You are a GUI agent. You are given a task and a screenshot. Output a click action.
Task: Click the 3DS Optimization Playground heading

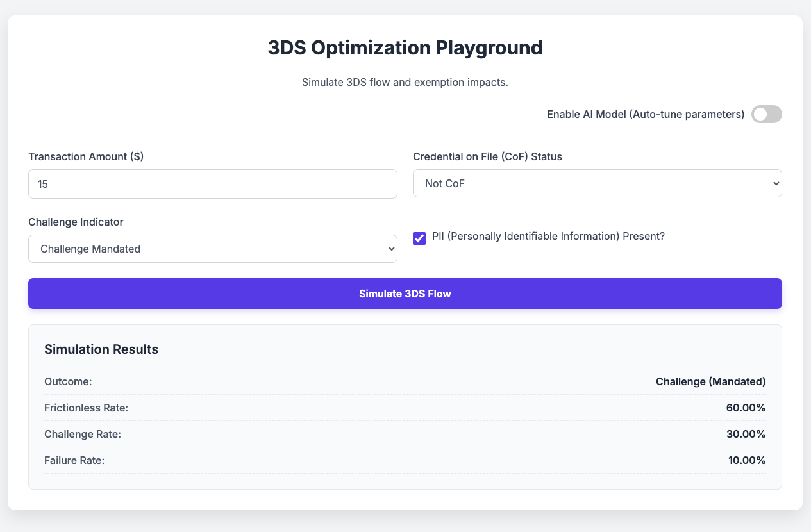pos(405,48)
